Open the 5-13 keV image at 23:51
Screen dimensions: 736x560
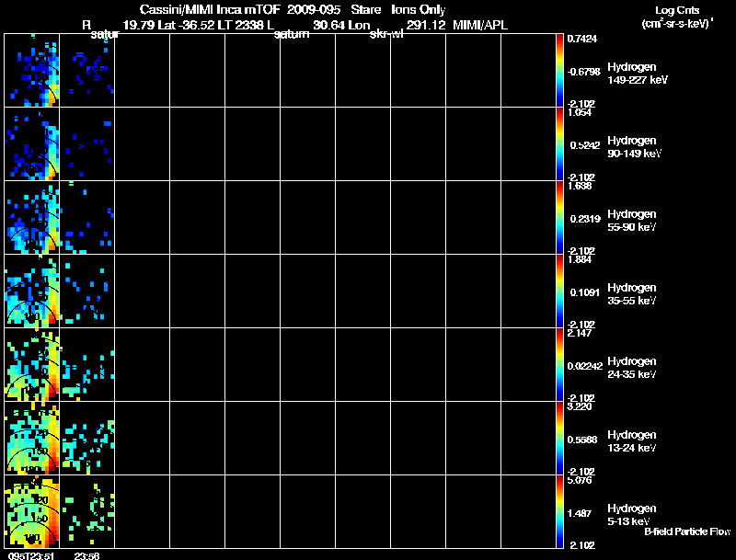[x=32, y=511]
